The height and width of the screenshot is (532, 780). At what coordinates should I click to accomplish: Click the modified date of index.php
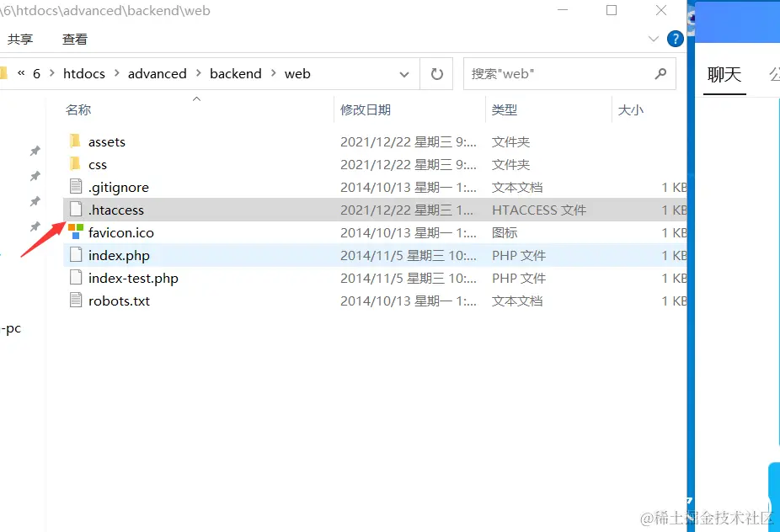click(x=409, y=256)
